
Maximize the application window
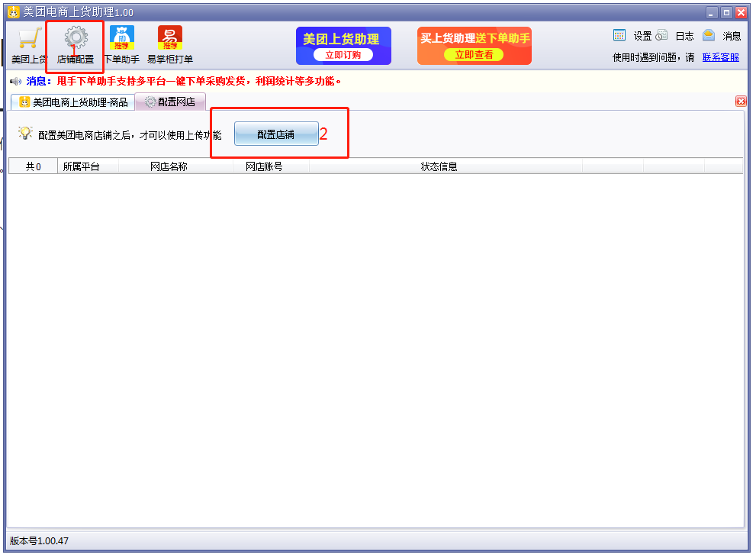point(726,12)
